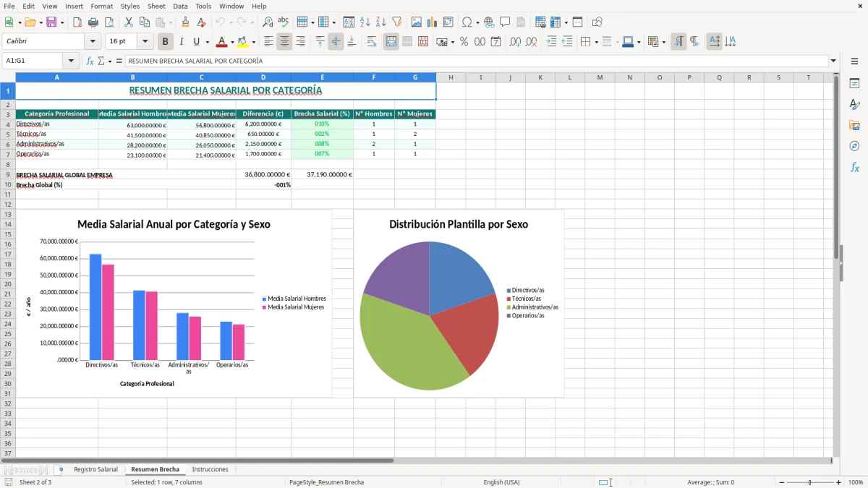Open the File menu
The height and width of the screenshot is (488, 868).
tap(9, 6)
